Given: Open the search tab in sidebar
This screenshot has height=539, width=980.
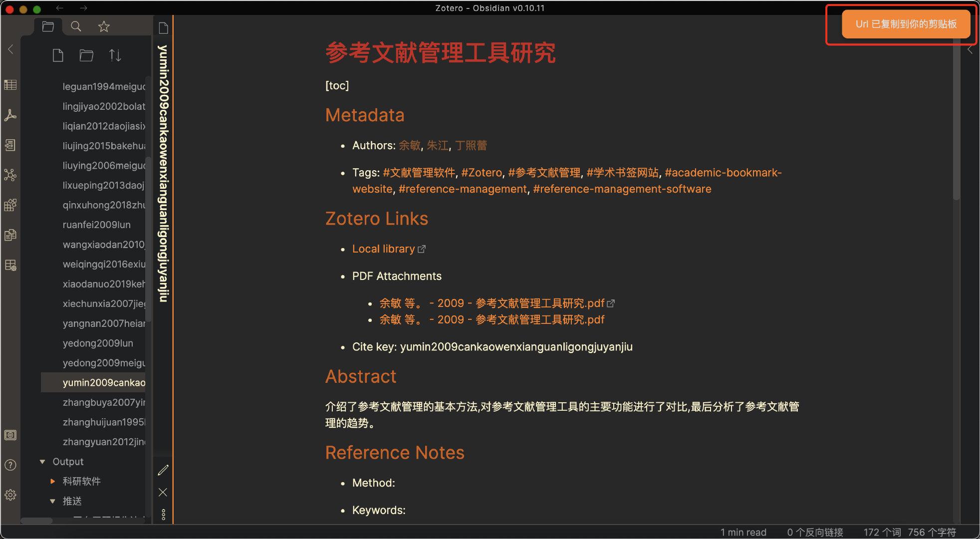Looking at the screenshot, I should [x=76, y=26].
